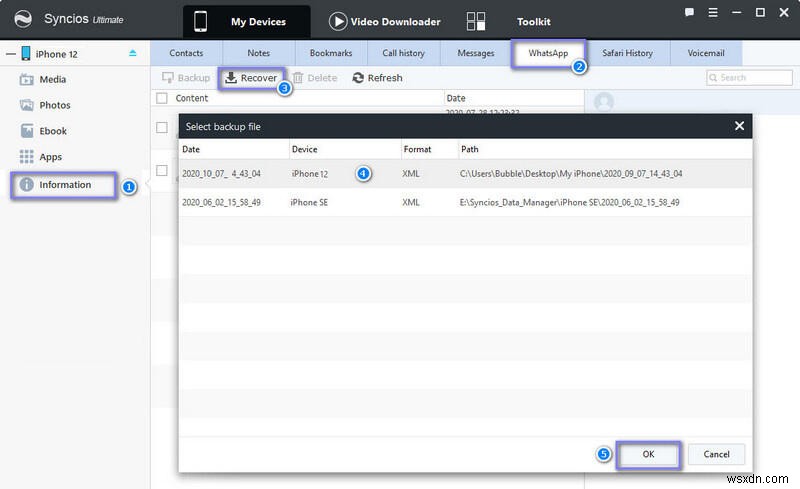Screen dimensions: 800x489
Task: Switch to the Notes tab
Action: tap(259, 53)
